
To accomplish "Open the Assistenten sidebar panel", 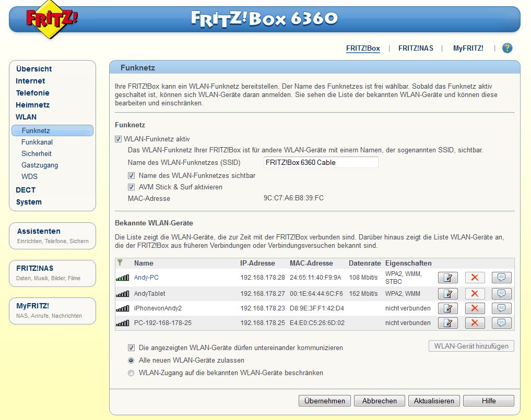I will click(x=53, y=235).
